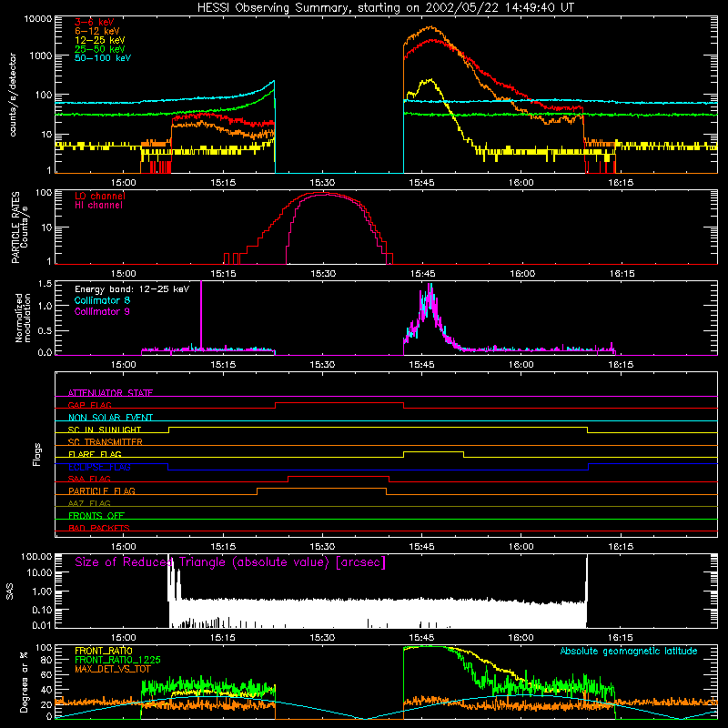The width and height of the screenshot is (728, 728).
Task: Click the raised GAP_FLAG segment
Action: (x=339, y=402)
